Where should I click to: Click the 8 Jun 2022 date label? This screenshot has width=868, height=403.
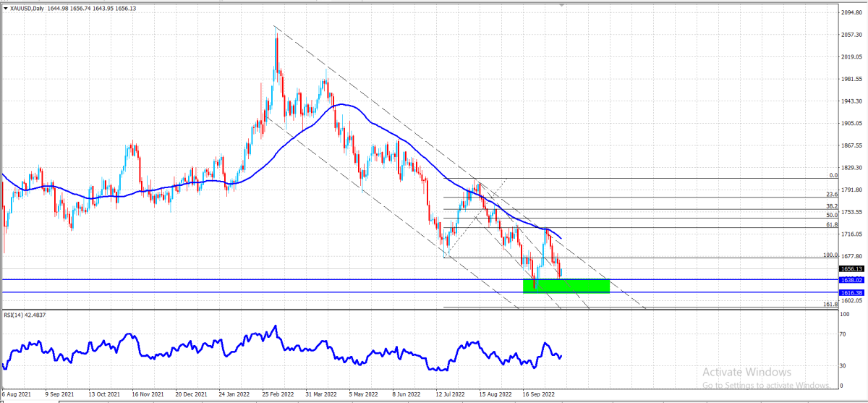407,395
